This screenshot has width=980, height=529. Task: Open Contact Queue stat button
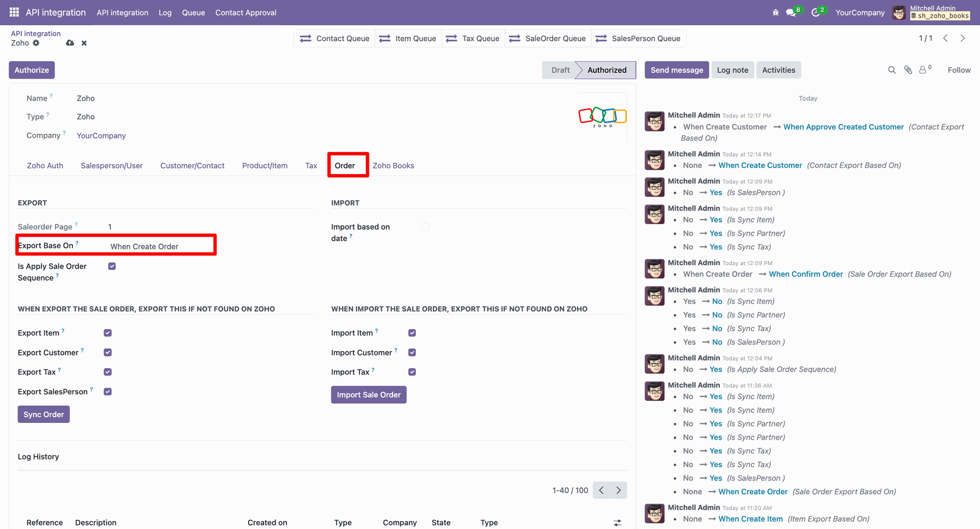click(x=335, y=38)
